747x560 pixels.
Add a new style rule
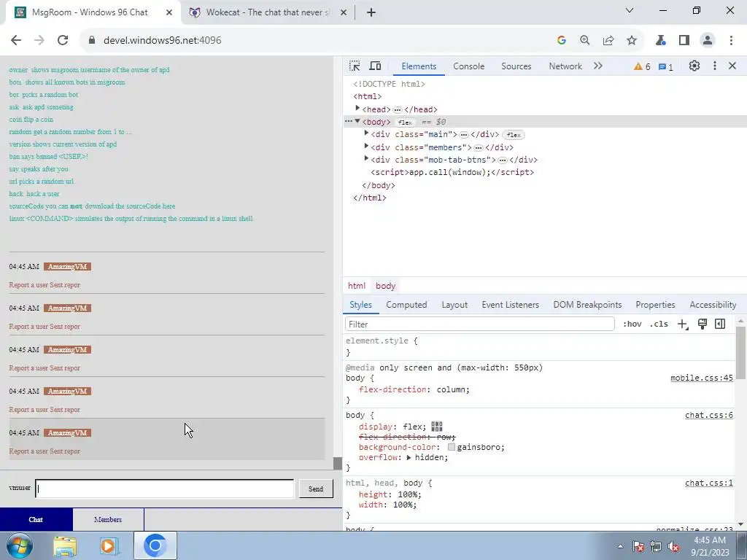coord(683,324)
